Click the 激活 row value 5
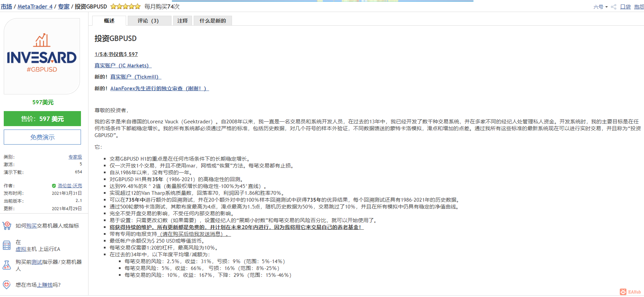Viewport: 644px width, 297px height. (81, 164)
